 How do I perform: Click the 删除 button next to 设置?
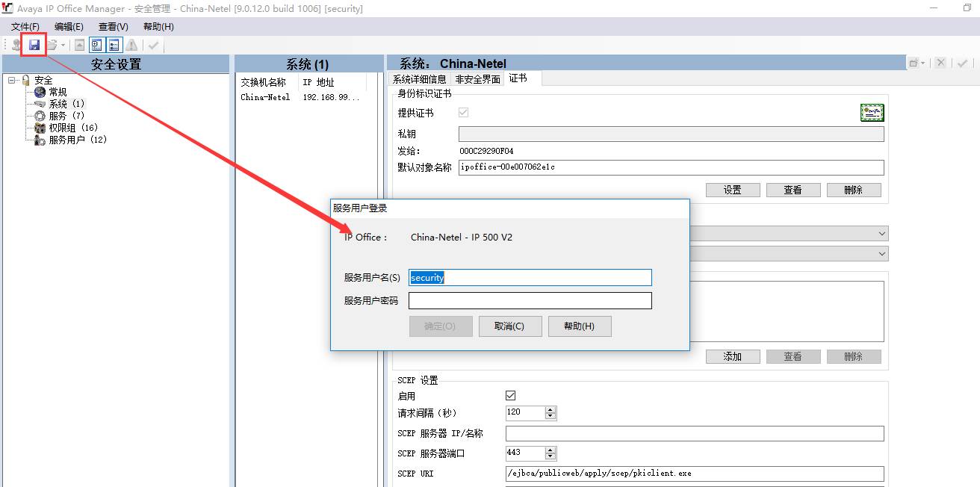[854, 190]
